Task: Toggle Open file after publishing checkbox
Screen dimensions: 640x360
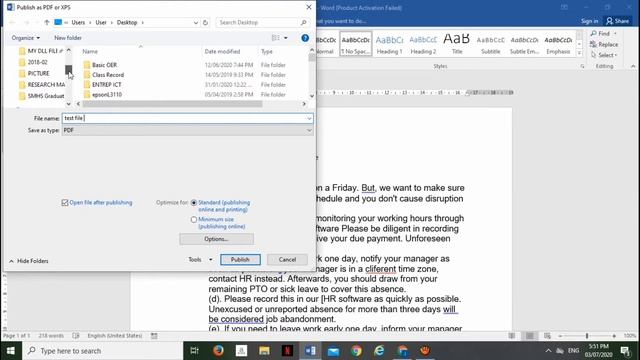Action: (x=65, y=203)
